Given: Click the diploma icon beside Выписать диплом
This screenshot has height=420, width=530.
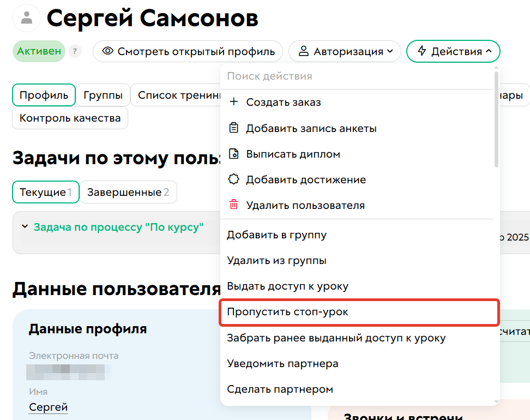Looking at the screenshot, I should pos(234,153).
